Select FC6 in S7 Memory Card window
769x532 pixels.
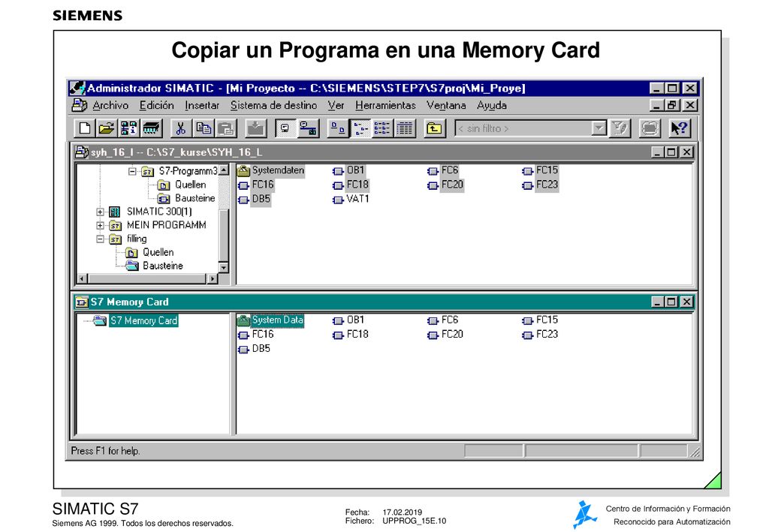(x=443, y=320)
